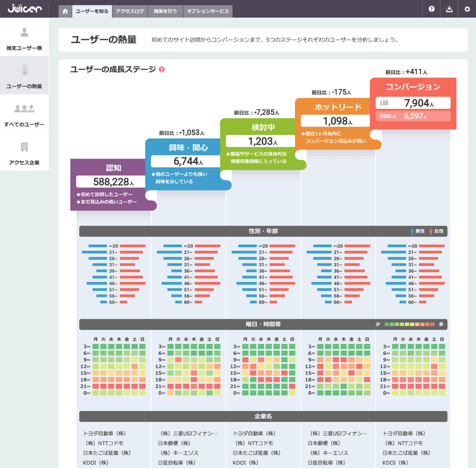This screenshot has width=476, height=468.
Task: Click the help question mark icon top right
Action: (x=431, y=9)
